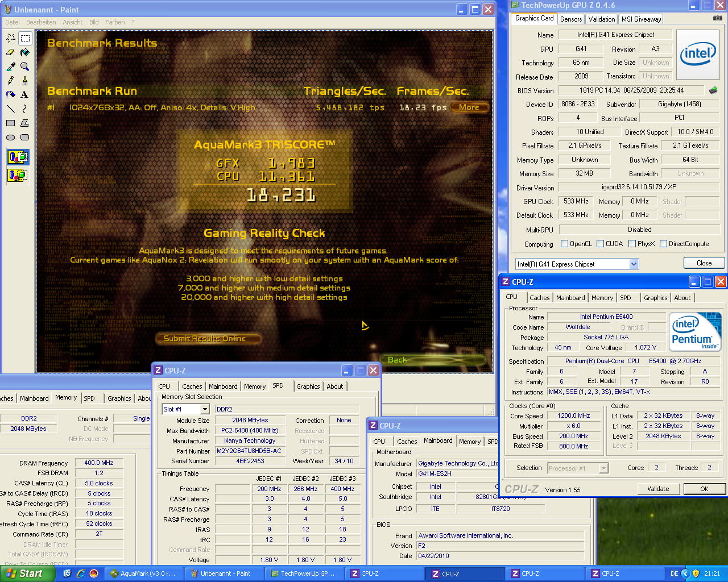
Task: Launch Internet Explorer from quick launch
Action: (x=80, y=573)
